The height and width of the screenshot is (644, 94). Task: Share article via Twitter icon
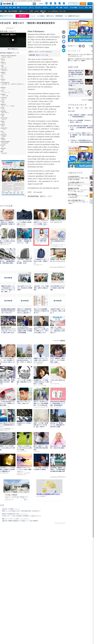pos(64,41)
